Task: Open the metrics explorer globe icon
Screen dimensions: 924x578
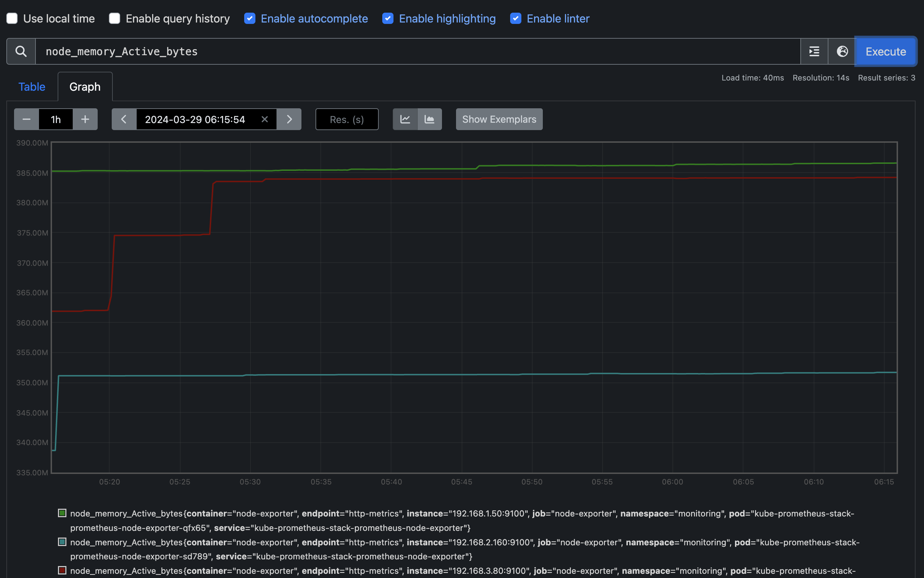Action: coord(842,51)
